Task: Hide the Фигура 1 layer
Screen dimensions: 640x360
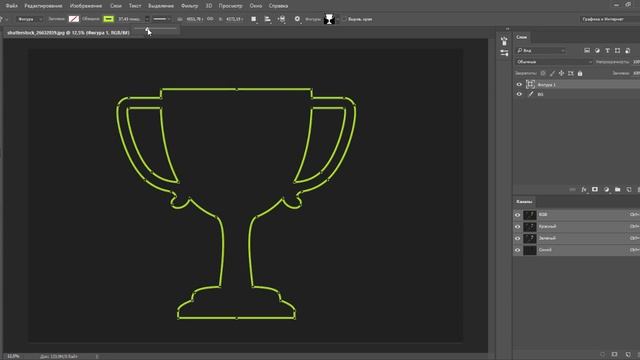Action: click(519, 84)
